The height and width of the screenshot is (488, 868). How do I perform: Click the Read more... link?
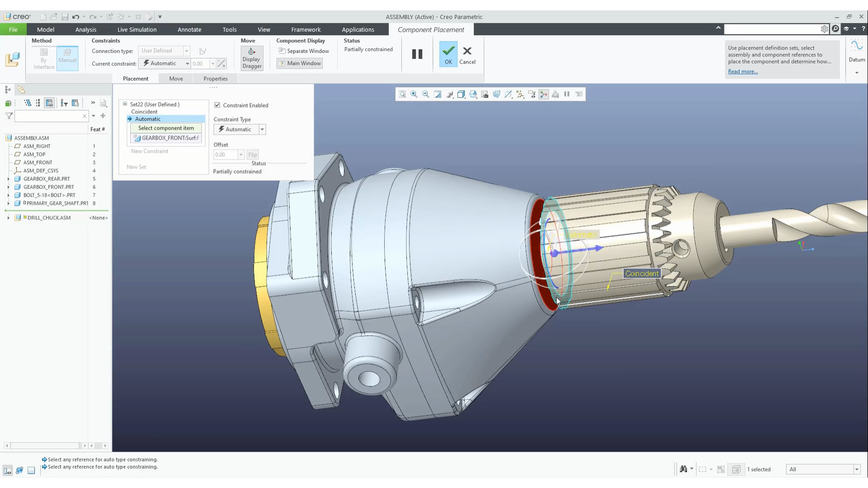[x=743, y=71]
